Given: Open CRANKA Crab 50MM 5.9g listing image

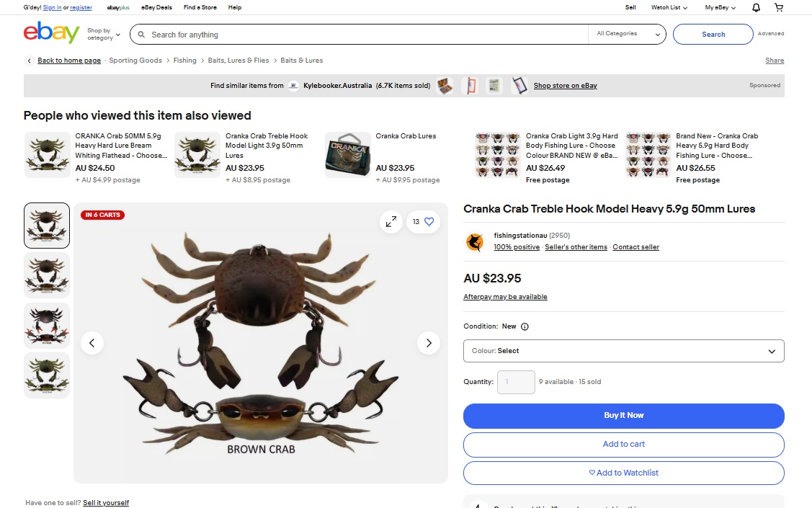Looking at the screenshot, I should click(x=47, y=155).
